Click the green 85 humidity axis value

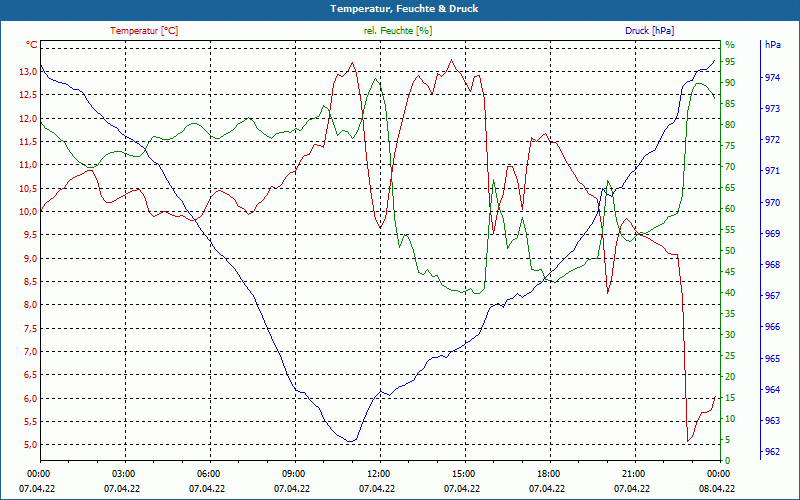(x=730, y=104)
